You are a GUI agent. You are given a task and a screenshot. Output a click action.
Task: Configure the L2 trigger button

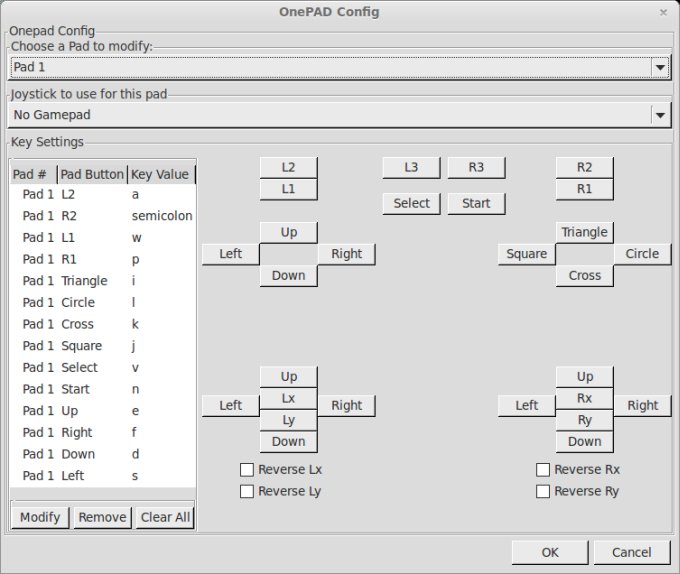(x=288, y=167)
